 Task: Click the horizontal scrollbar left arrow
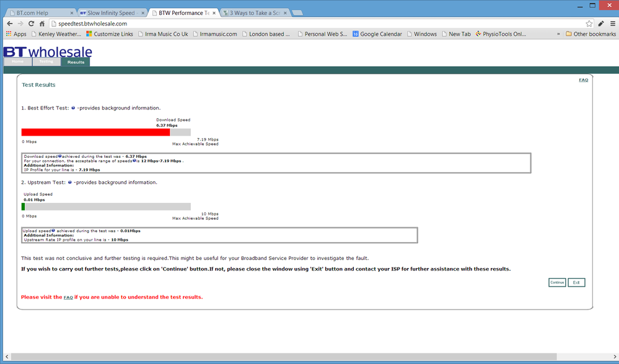6,357
